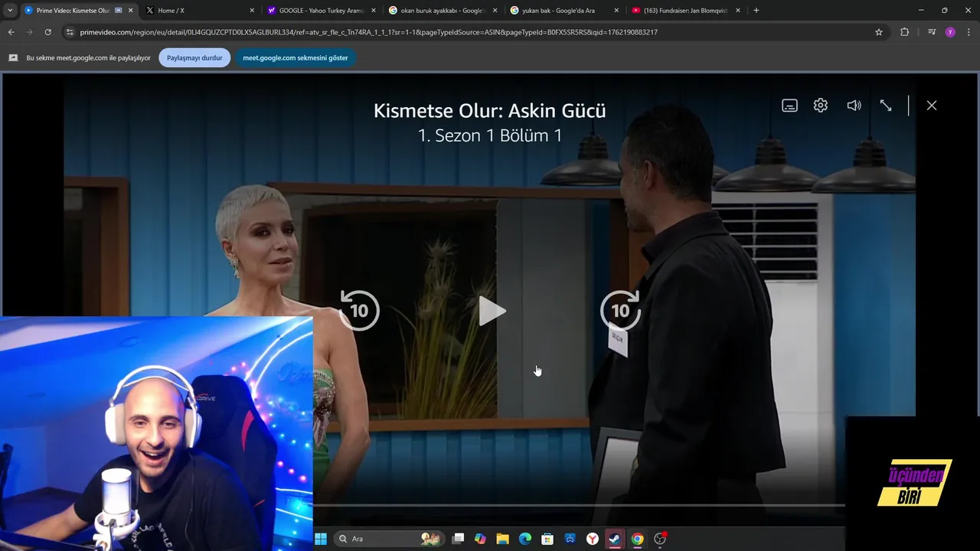The width and height of the screenshot is (980, 551).
Task: Close the Yahoo Turkey tab
Action: coord(373,11)
